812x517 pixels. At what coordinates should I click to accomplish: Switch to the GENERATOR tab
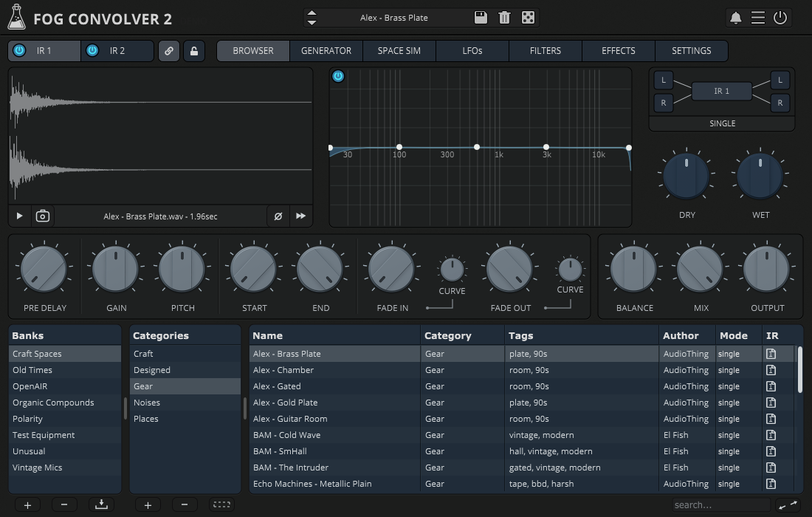coord(326,50)
